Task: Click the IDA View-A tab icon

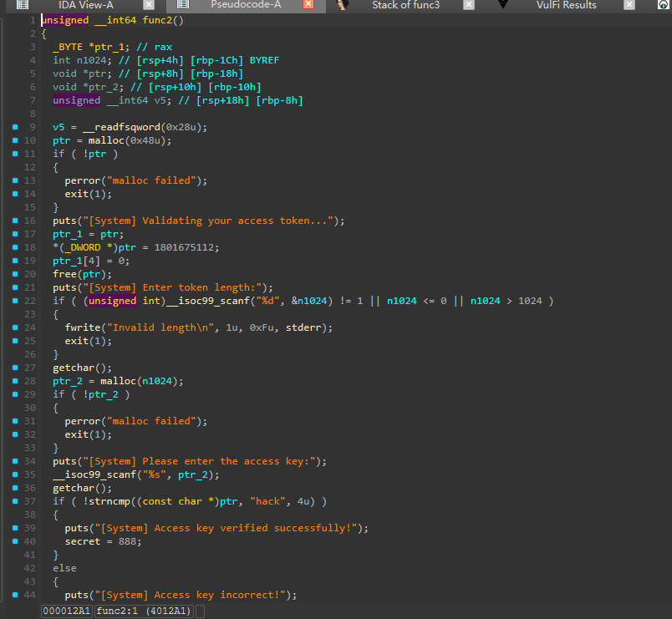Action: pos(23,5)
